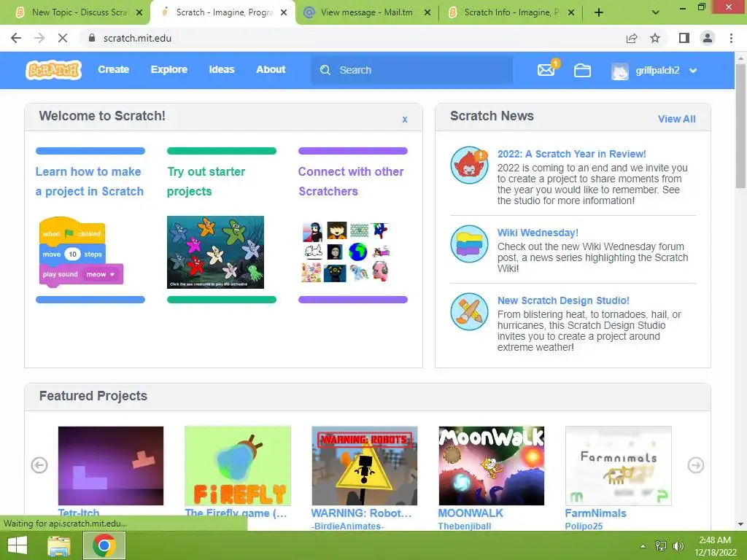This screenshot has height=560, width=747.
Task: Open the Chrome profile icon
Action: pyautogui.click(x=708, y=38)
